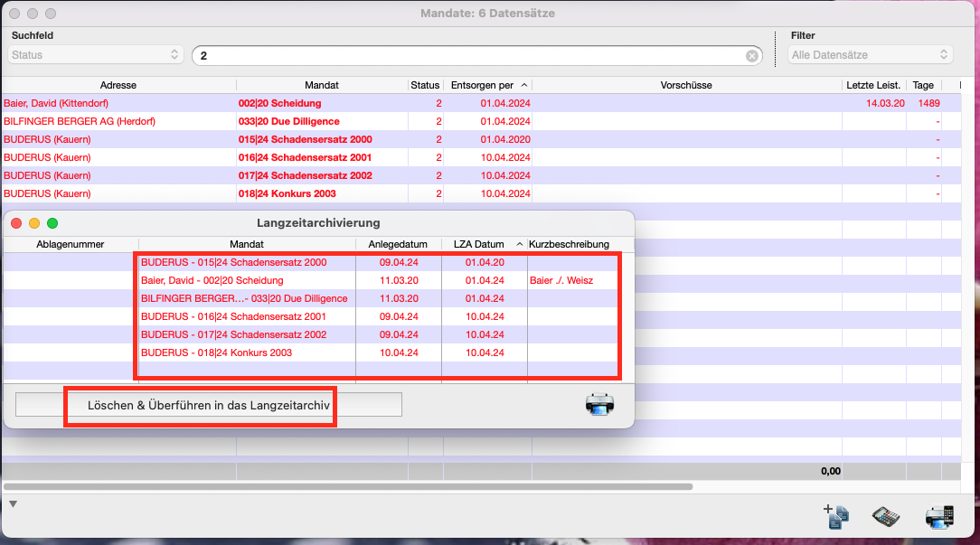Select Baier, David - 002|20 Scheidung archive row

319,280
